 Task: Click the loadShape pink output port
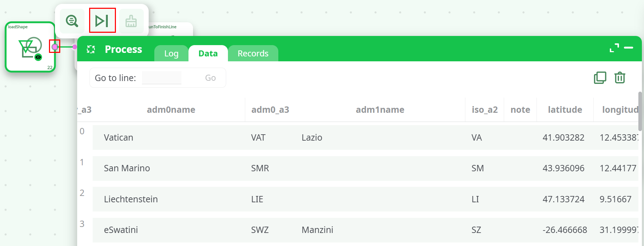coord(55,47)
